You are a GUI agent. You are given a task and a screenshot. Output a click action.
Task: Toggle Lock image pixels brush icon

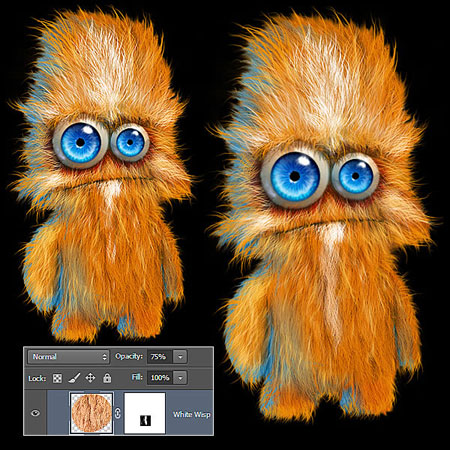click(x=74, y=378)
